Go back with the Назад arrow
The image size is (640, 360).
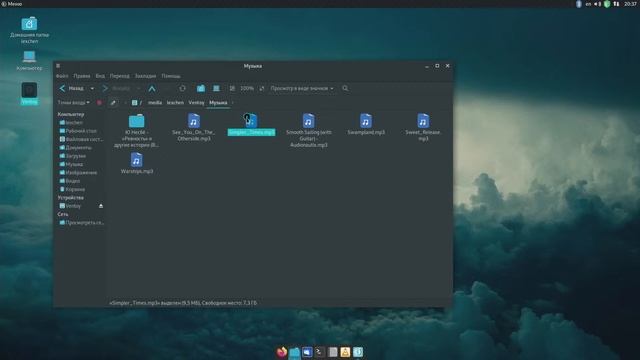point(71,88)
